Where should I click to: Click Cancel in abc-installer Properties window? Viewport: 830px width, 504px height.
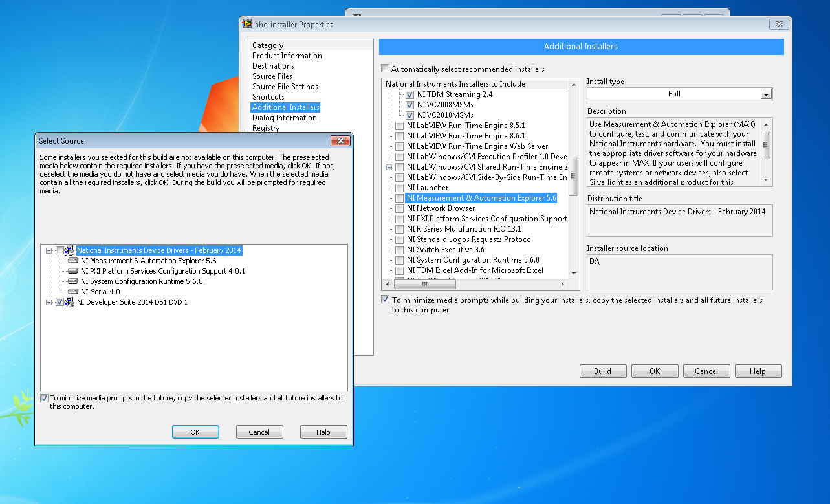[706, 371]
